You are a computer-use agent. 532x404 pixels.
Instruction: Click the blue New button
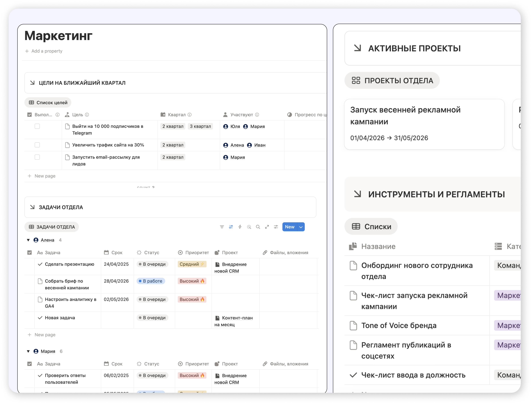pyautogui.click(x=290, y=227)
